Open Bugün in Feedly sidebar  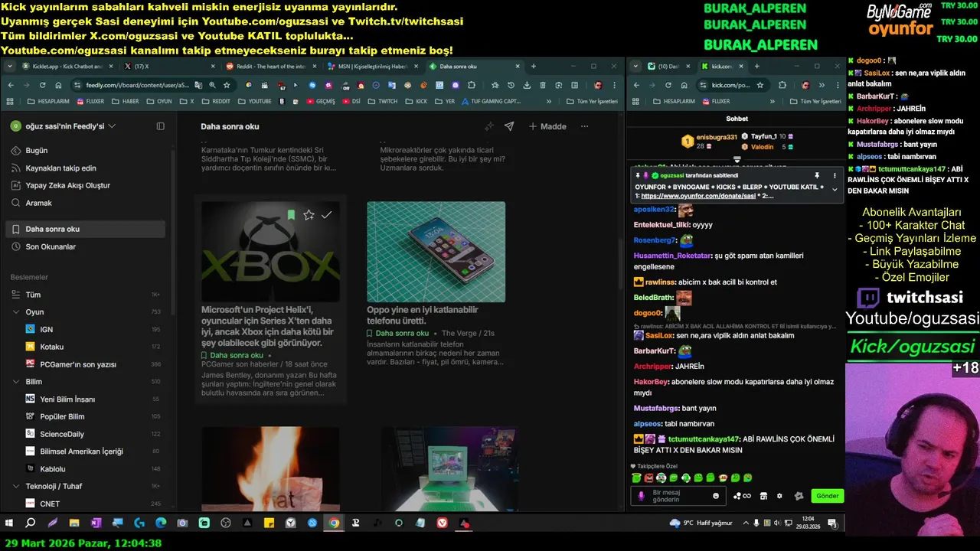(36, 150)
